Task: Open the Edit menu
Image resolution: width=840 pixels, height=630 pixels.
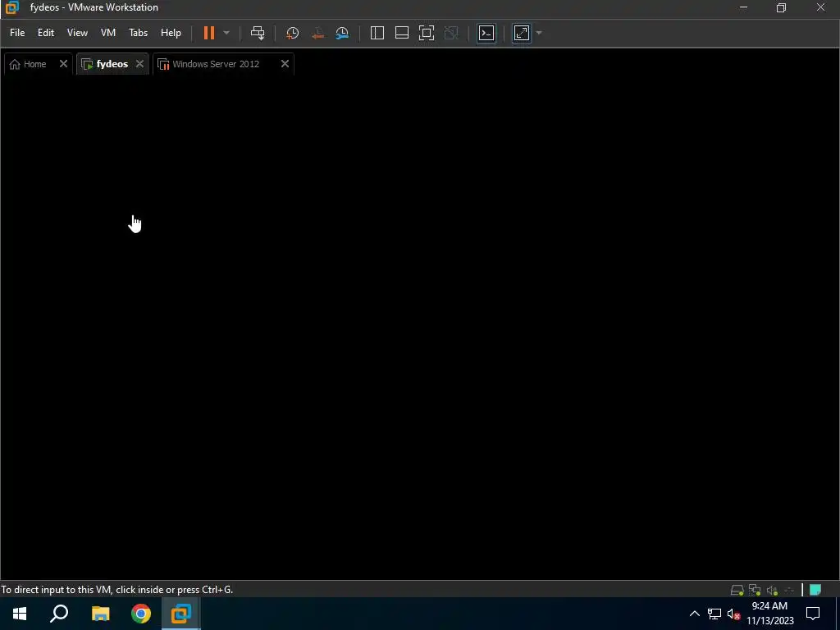Action: [46, 33]
